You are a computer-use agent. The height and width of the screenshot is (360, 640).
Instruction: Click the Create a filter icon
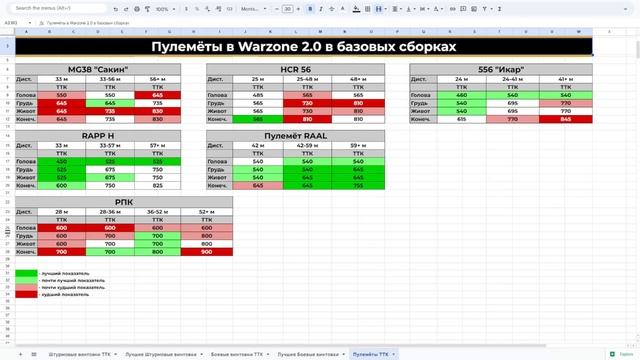pyautogui.click(x=484, y=9)
